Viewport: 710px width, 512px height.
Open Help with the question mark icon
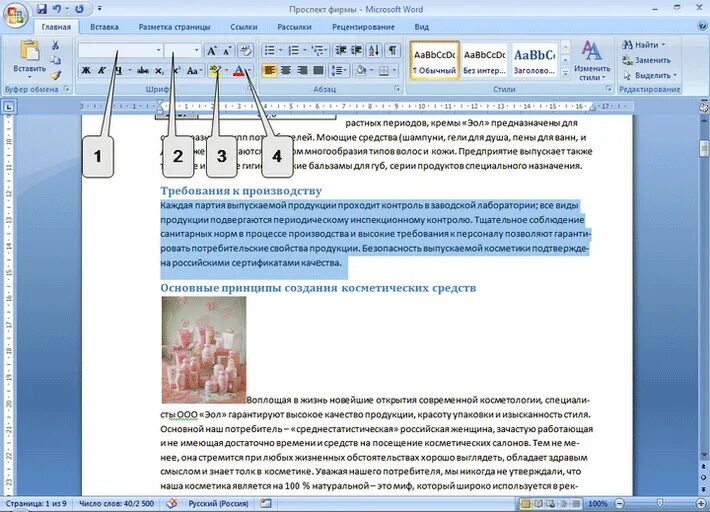tap(702, 27)
